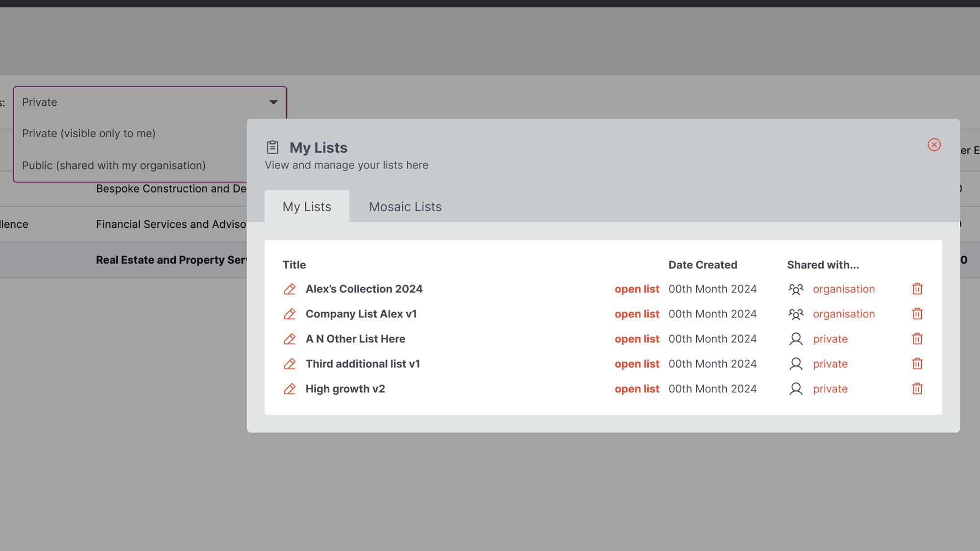This screenshot has width=980, height=551.
Task: Open list Third additional list v1
Action: click(637, 364)
